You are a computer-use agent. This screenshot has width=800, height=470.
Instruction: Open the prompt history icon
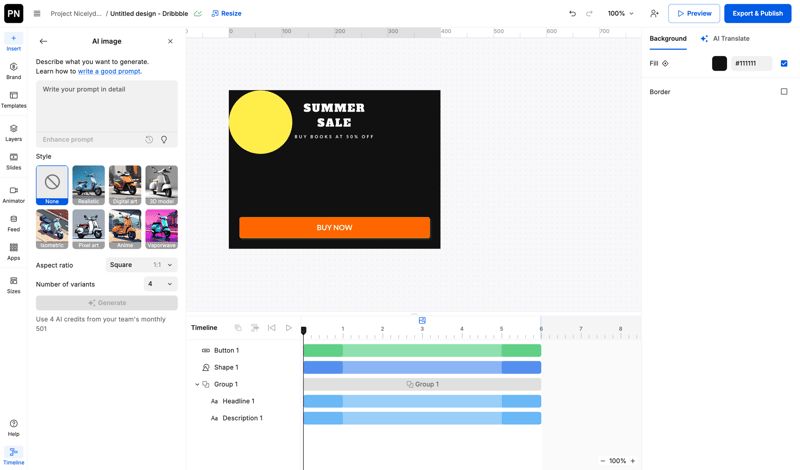pos(149,140)
